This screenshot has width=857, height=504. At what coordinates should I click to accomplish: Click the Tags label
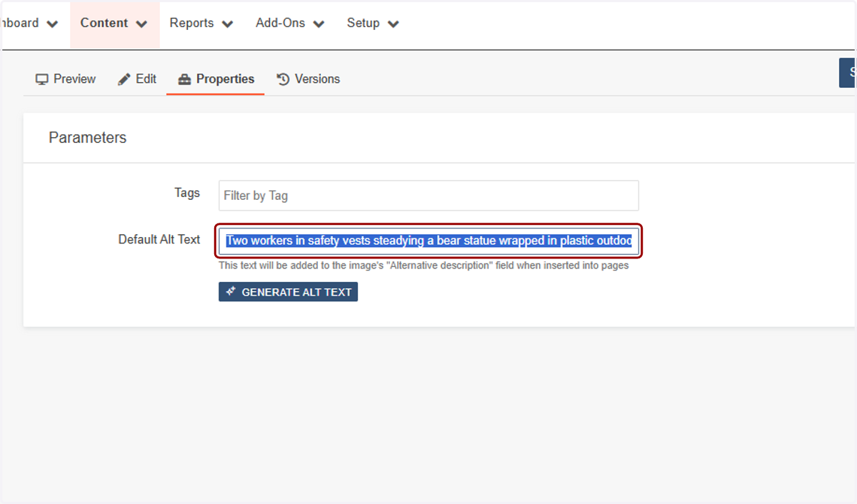(187, 193)
